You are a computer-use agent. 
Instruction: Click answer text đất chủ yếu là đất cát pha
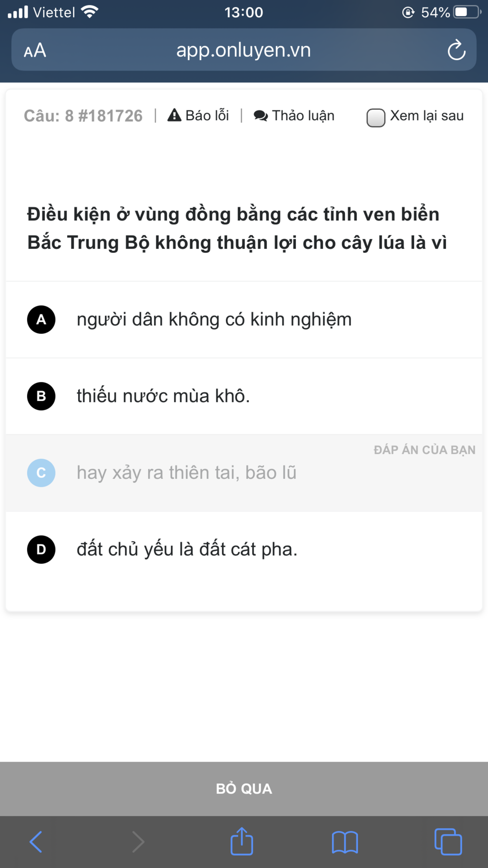pyautogui.click(x=187, y=549)
